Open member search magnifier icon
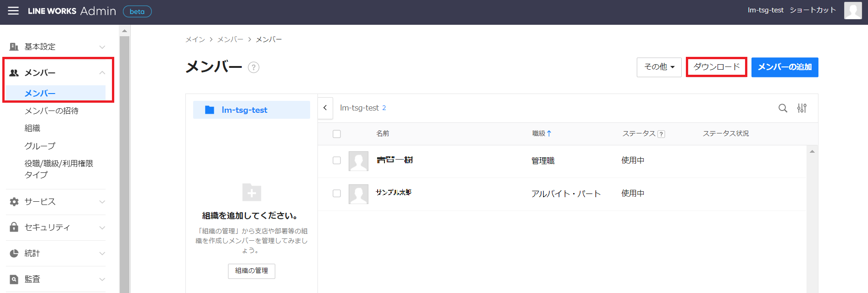The image size is (868, 293). pos(783,108)
